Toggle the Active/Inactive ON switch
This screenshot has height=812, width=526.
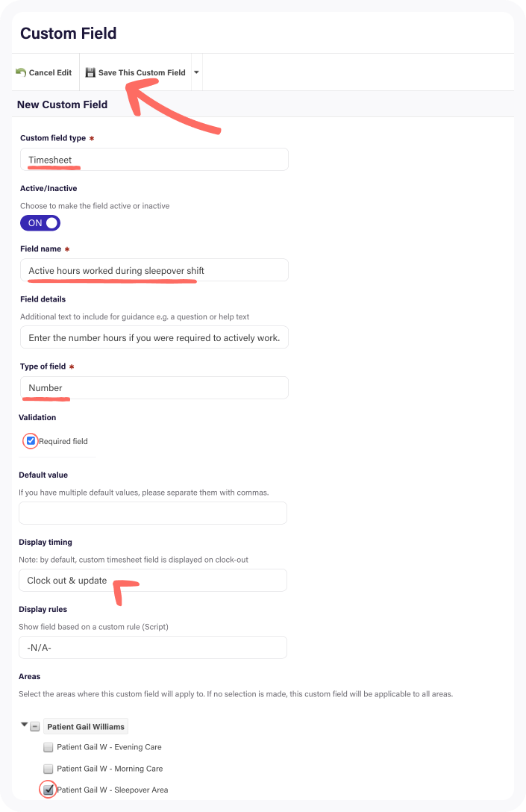pyautogui.click(x=40, y=222)
